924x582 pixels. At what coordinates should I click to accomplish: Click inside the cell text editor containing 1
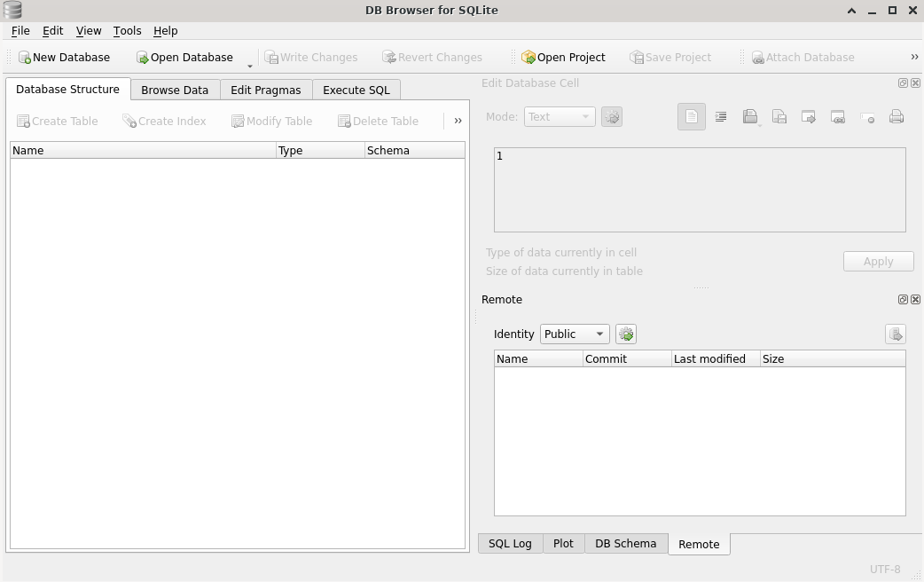tap(700, 190)
